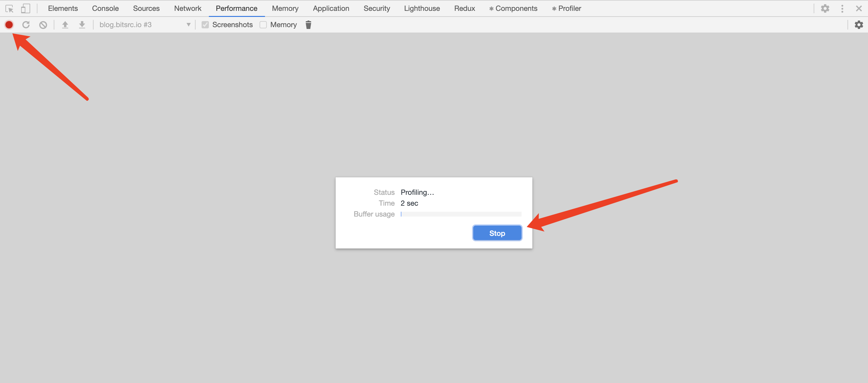Toggle the Screenshots checkbox
This screenshot has height=383, width=868.
(x=205, y=24)
